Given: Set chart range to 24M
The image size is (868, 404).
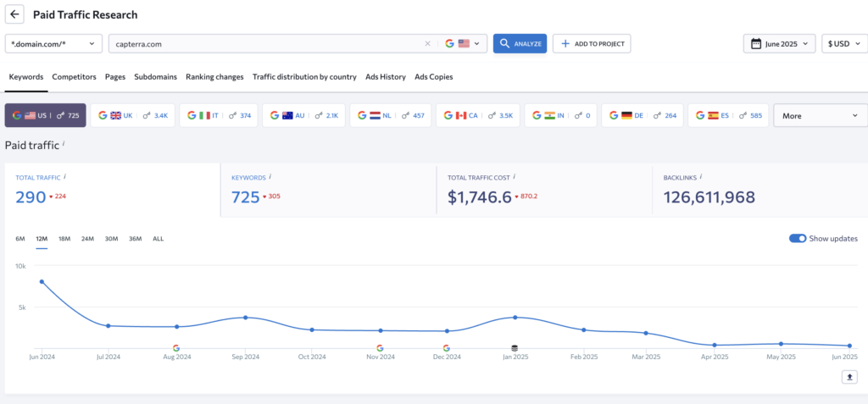Looking at the screenshot, I should 87,239.
